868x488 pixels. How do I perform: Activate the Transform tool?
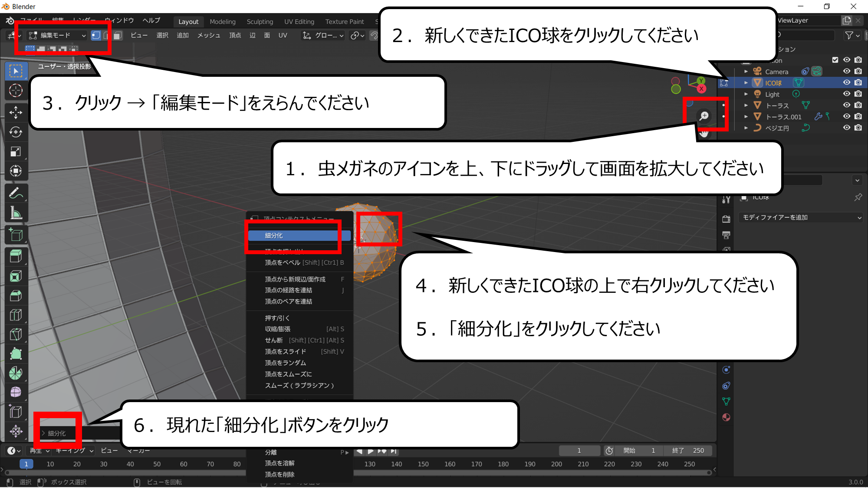click(16, 171)
